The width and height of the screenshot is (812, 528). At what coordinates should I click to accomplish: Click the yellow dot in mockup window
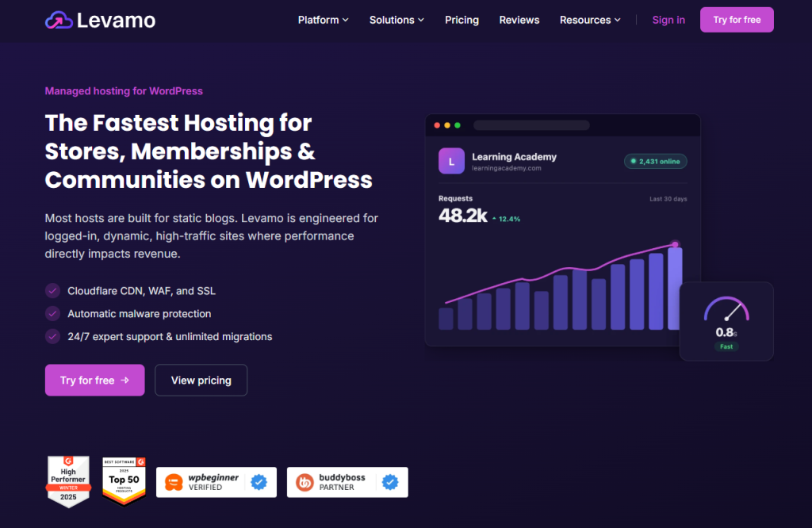coord(447,125)
